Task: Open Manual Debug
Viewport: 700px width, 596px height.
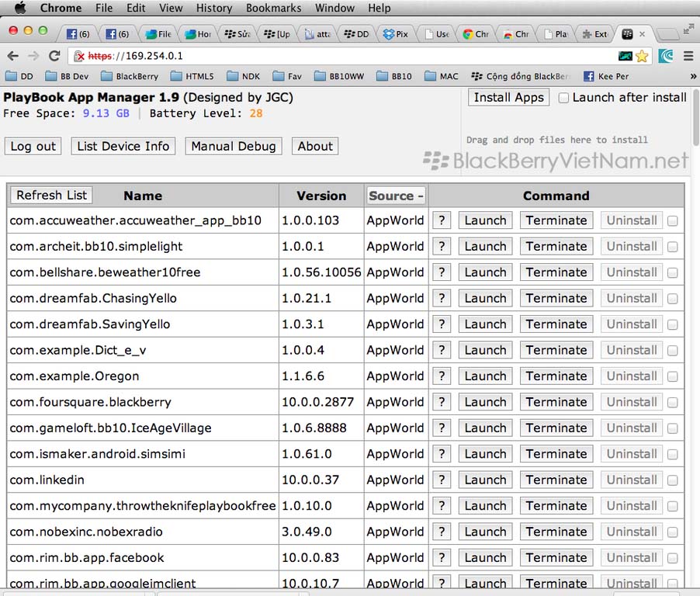Action: point(234,146)
